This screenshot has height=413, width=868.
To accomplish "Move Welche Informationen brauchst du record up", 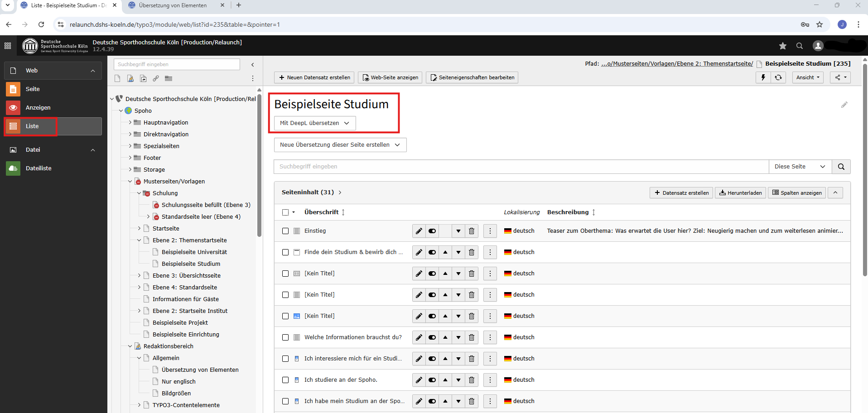I will pos(445,337).
